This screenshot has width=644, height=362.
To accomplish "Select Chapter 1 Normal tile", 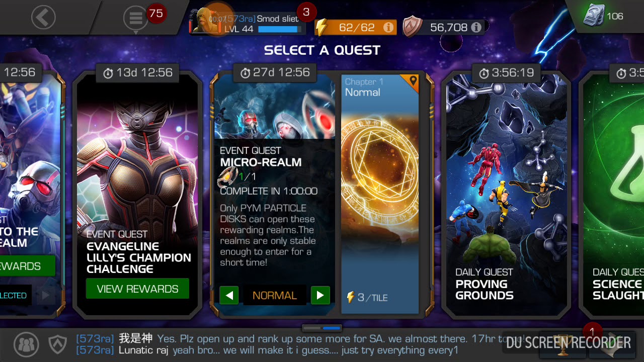I will [x=380, y=194].
